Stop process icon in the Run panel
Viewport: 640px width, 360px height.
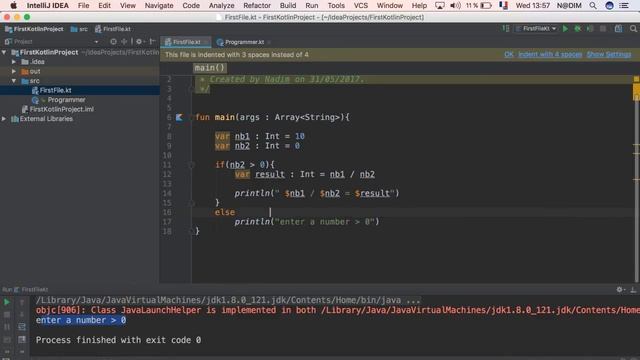point(7,315)
